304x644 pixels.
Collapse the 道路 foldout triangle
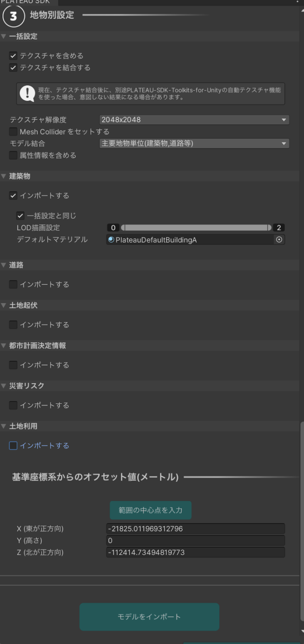coord(4,265)
